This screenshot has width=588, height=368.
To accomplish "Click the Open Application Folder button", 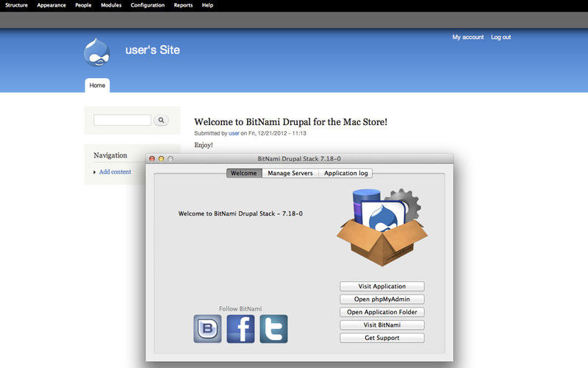I will click(x=381, y=312).
